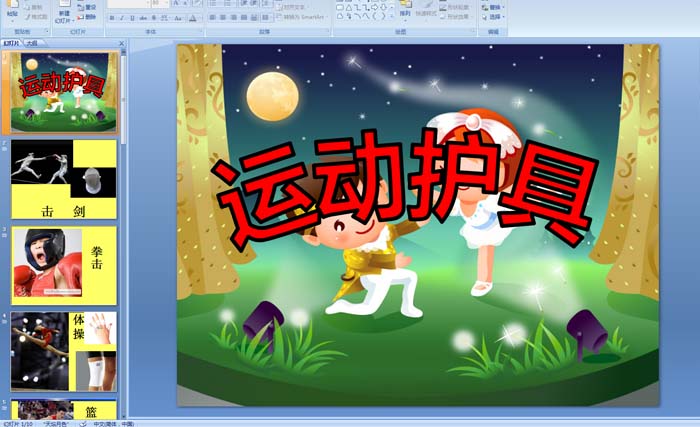The width and height of the screenshot is (700, 427).
Task: Click the Format Painter brush icon
Action: [28, 17]
